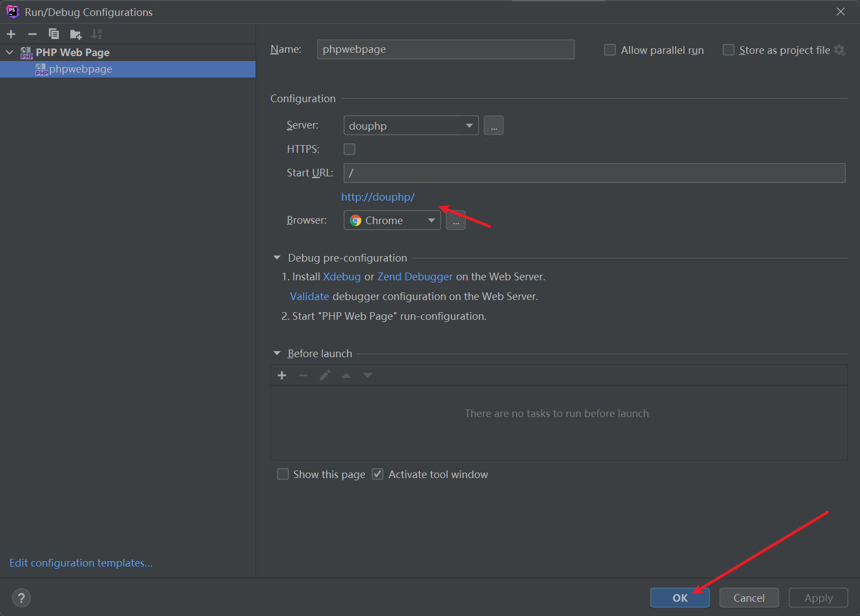Viewport: 860px width, 616px height.
Task: Check Store as project file
Action: (729, 50)
